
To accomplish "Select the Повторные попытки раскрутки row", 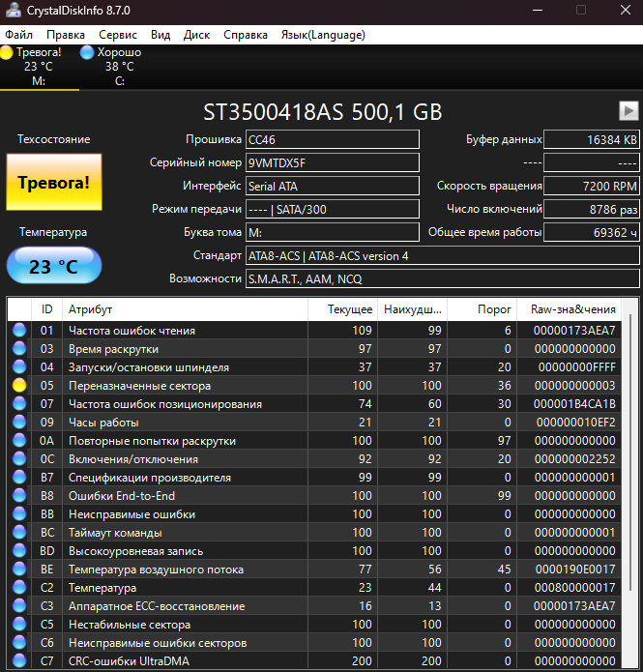I will (314, 441).
